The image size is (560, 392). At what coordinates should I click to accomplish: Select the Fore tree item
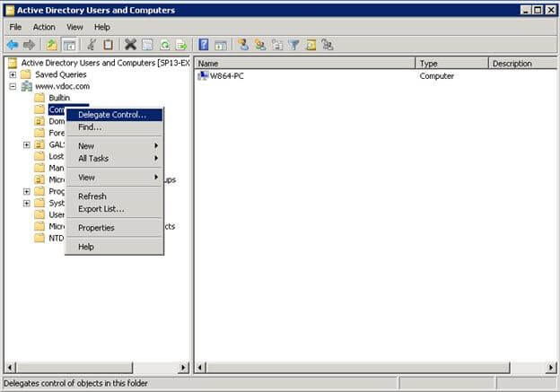coord(57,133)
